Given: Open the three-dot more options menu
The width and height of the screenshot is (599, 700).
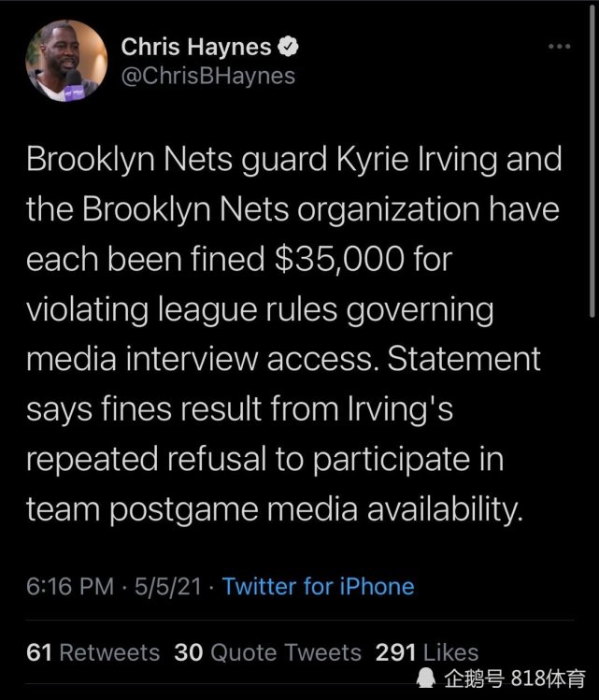Looking at the screenshot, I should [x=559, y=46].
